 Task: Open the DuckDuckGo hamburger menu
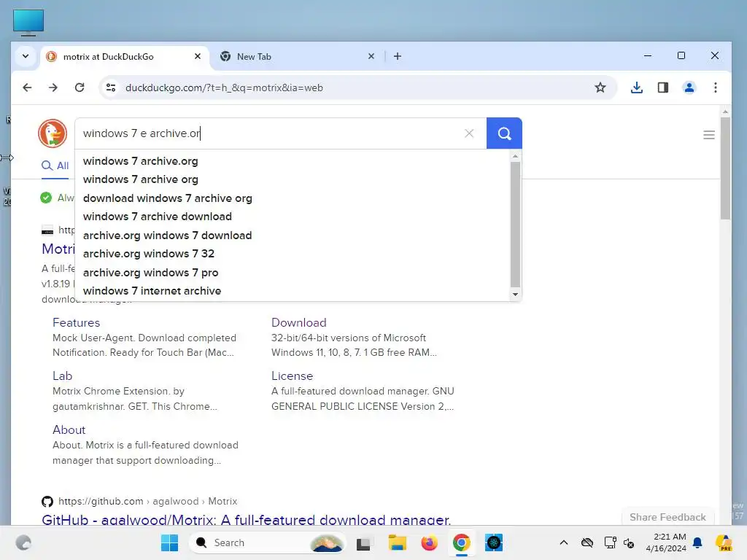click(708, 135)
